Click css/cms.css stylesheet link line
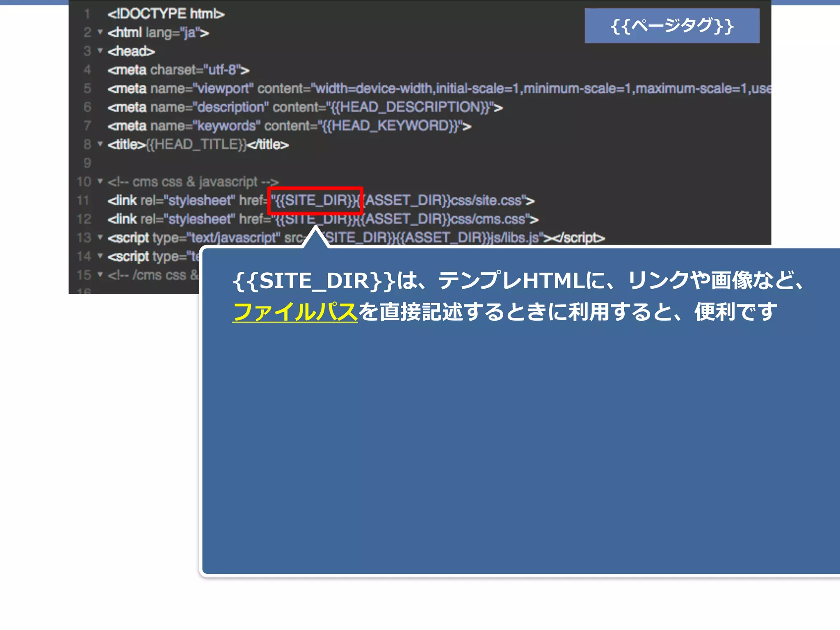 (323, 219)
